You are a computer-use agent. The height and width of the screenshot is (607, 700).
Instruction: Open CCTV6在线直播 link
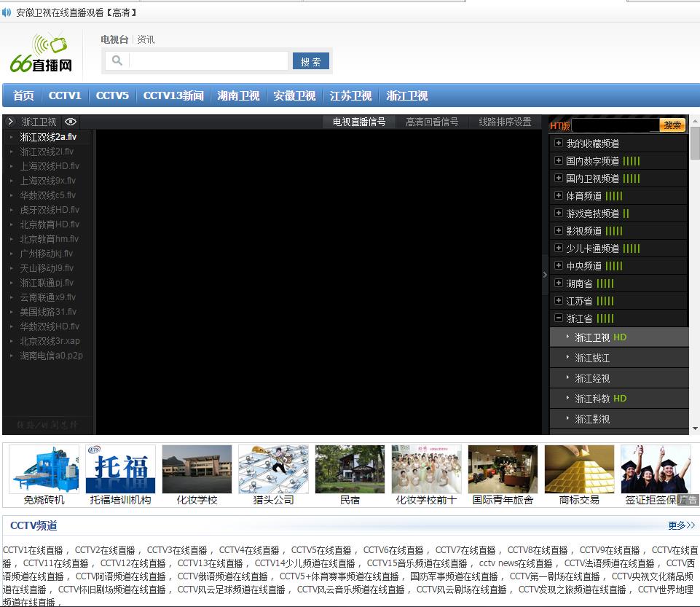click(x=393, y=550)
